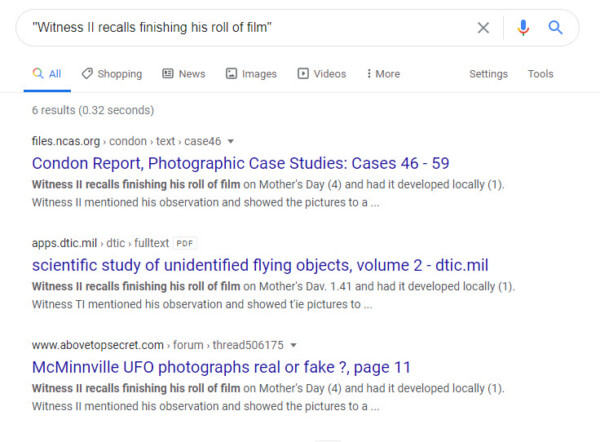The width and height of the screenshot is (600, 442).
Task: Click the Videos play icon
Action: click(303, 73)
